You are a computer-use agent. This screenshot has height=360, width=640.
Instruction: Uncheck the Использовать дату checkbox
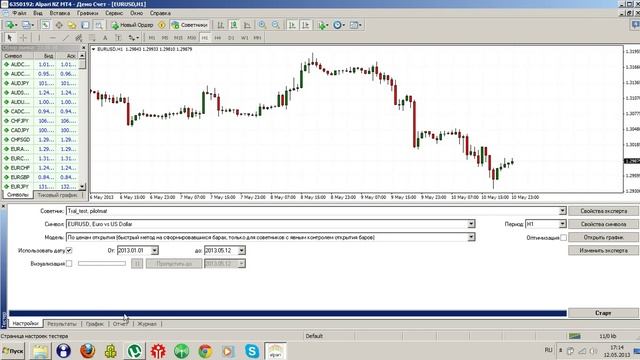coord(69,250)
